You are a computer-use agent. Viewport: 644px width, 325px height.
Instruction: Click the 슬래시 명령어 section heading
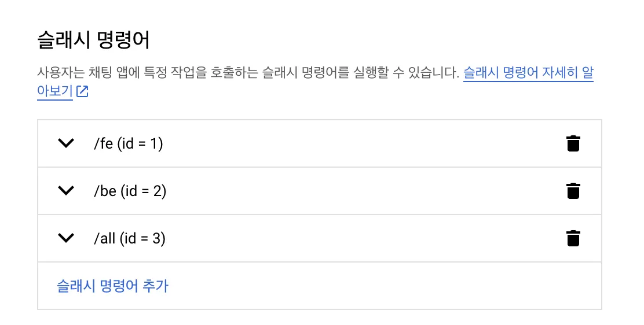[93, 41]
